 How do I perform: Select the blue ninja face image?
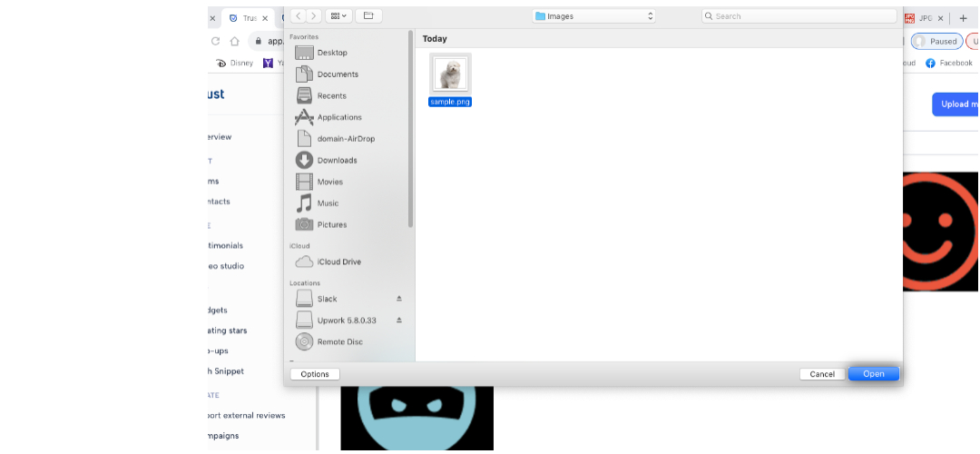point(416,418)
